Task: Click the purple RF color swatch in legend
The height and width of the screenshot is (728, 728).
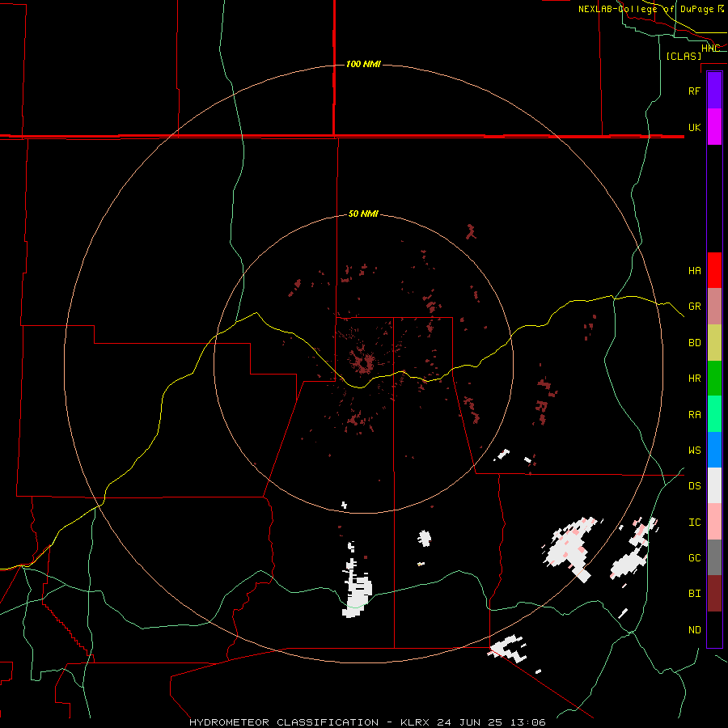Action: (714, 91)
